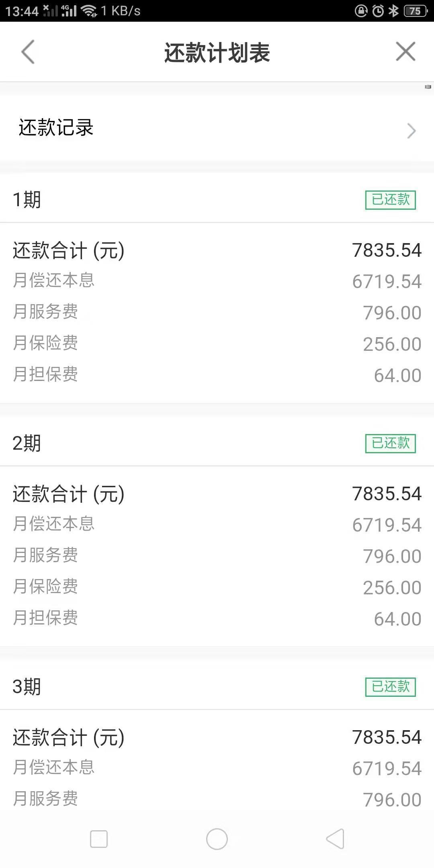Tap the 已还款 badge for 2期
434x868 pixels.
[390, 443]
